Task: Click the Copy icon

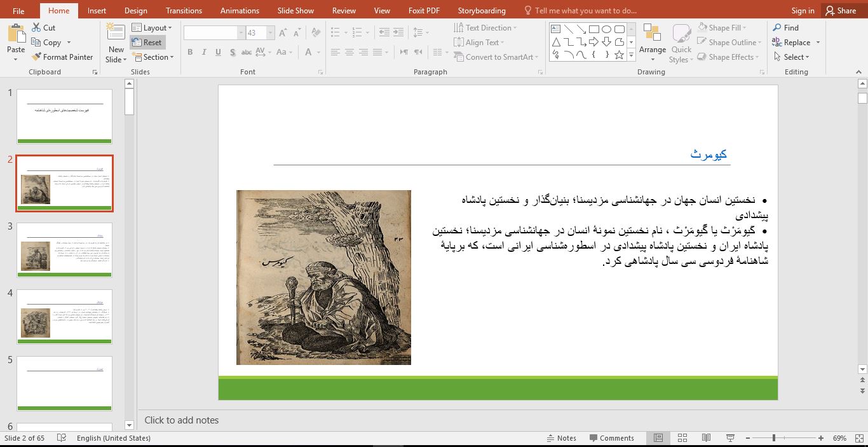Action: click(x=36, y=43)
